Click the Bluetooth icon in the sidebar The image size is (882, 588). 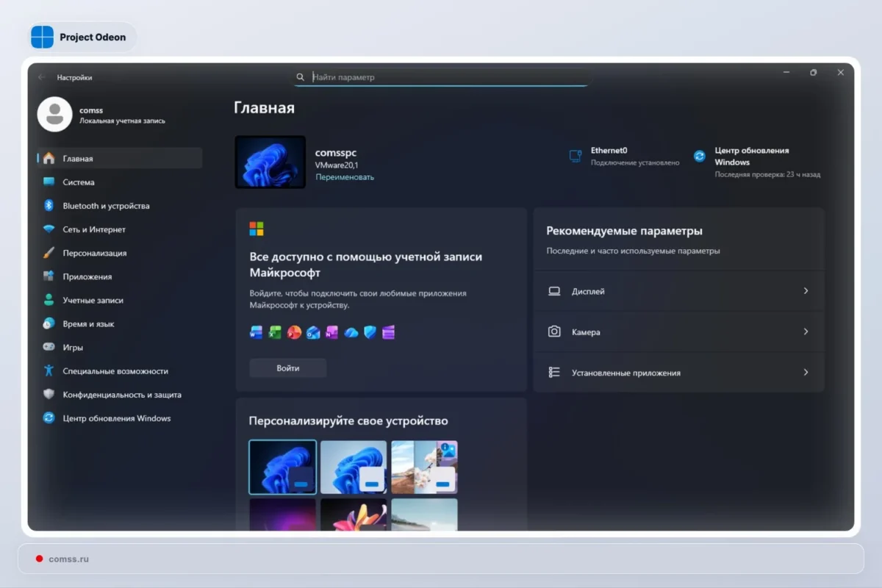click(x=49, y=206)
